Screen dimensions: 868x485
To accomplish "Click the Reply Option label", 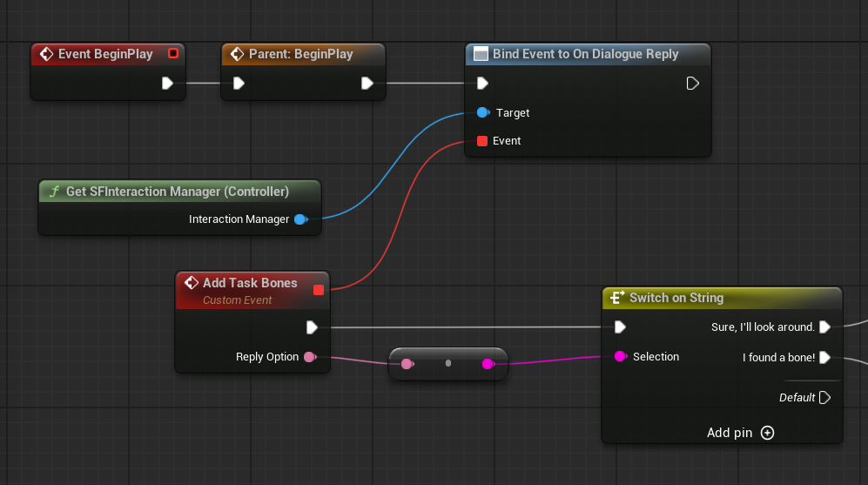I will (x=266, y=356).
